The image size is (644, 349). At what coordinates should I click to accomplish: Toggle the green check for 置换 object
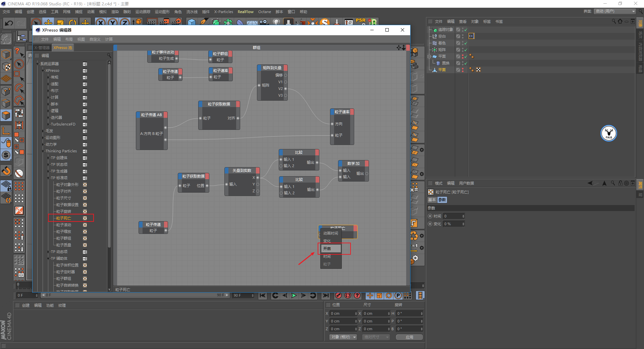tap(466, 63)
